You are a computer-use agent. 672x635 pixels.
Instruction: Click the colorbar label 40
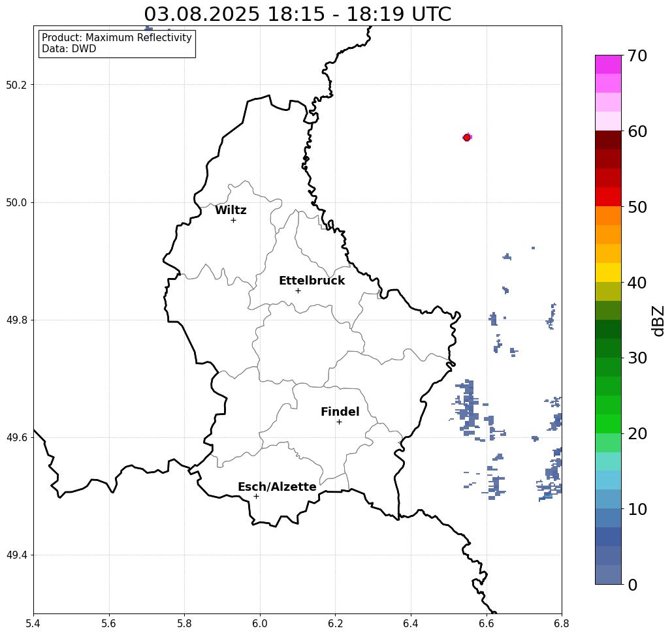click(x=637, y=283)
